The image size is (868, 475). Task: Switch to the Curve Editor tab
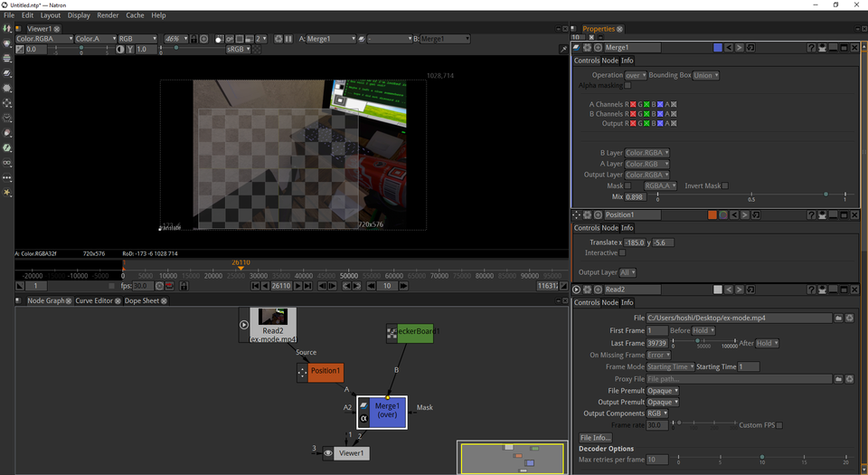[x=94, y=300]
